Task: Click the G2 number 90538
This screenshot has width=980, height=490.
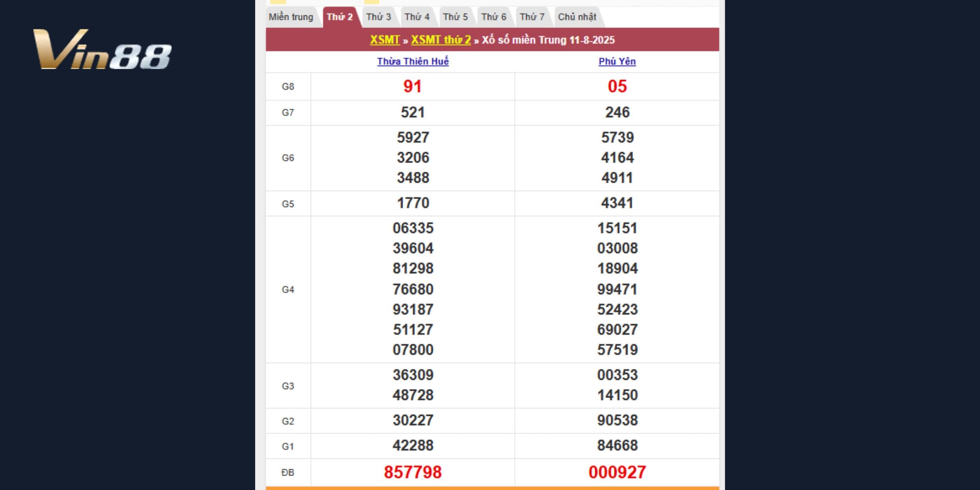Action: (617, 421)
